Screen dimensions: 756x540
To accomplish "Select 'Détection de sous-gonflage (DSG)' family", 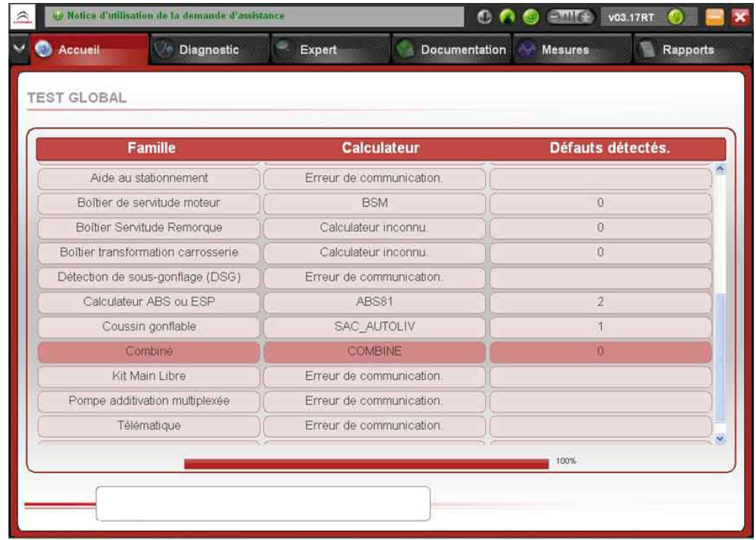I will pyautogui.click(x=148, y=277).
